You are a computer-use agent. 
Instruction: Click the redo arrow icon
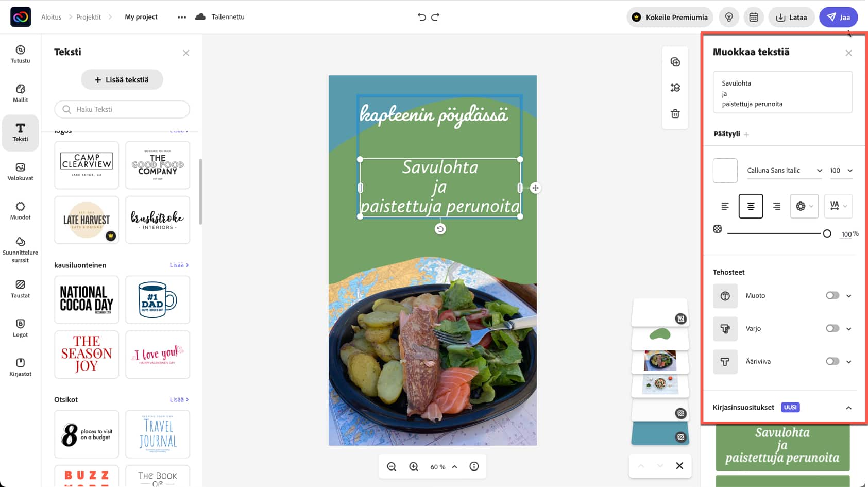coord(435,17)
